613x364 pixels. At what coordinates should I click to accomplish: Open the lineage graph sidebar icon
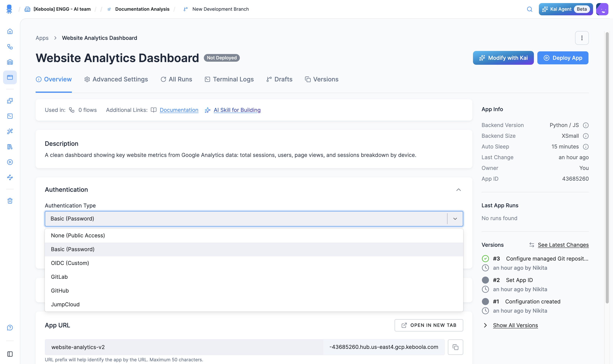[x=10, y=177]
